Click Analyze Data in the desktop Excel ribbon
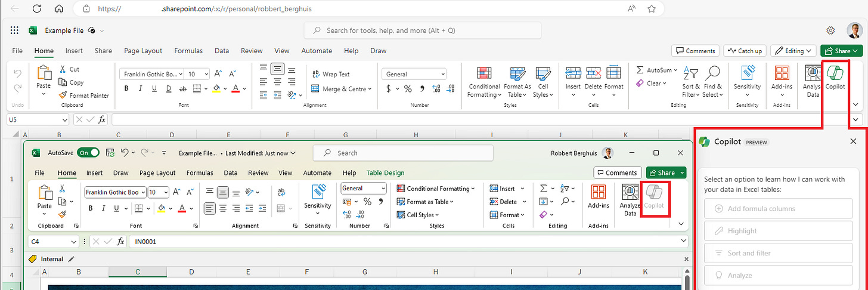The width and height of the screenshot is (868, 290). [630, 200]
